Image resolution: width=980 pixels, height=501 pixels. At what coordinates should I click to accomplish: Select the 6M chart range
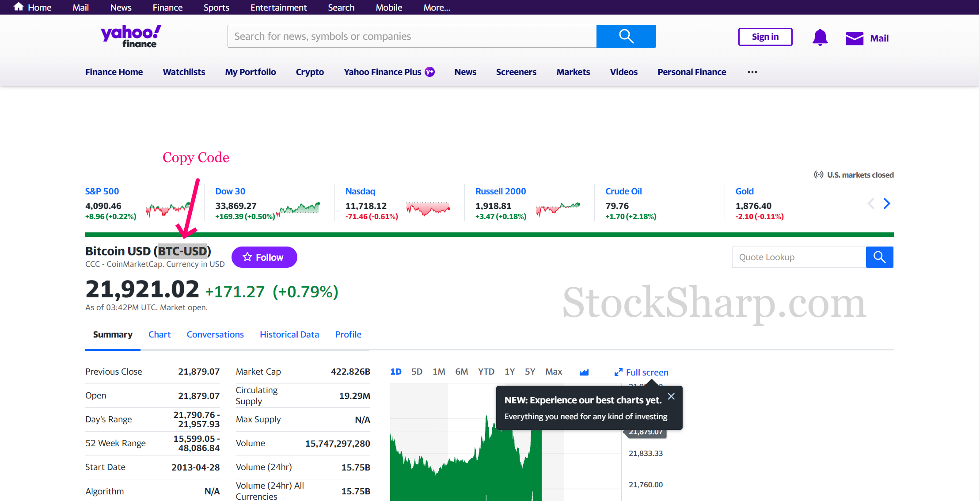pyautogui.click(x=462, y=372)
